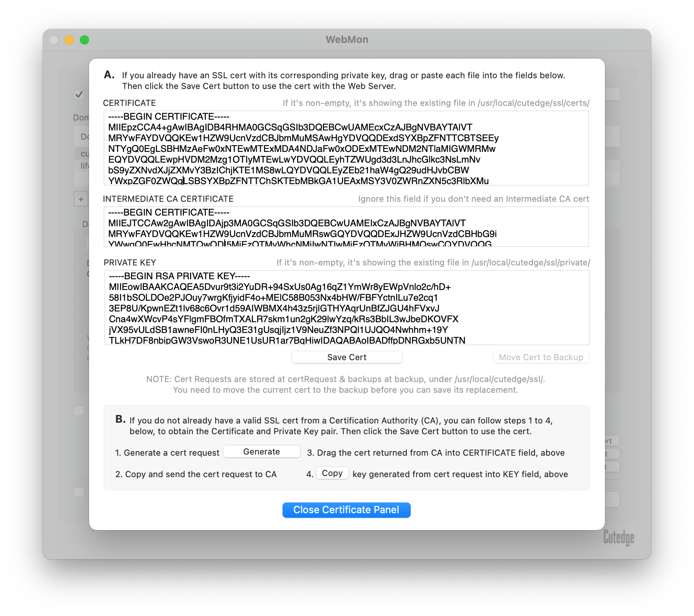Click inside the Intermediate CA Certificate field
694x616 pixels.
click(346, 227)
